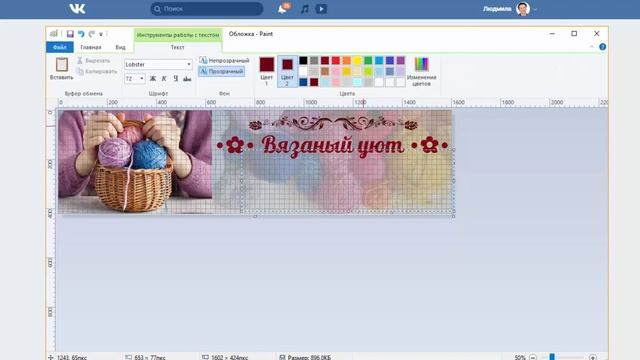Click the Копировать copy button

[x=97, y=71]
